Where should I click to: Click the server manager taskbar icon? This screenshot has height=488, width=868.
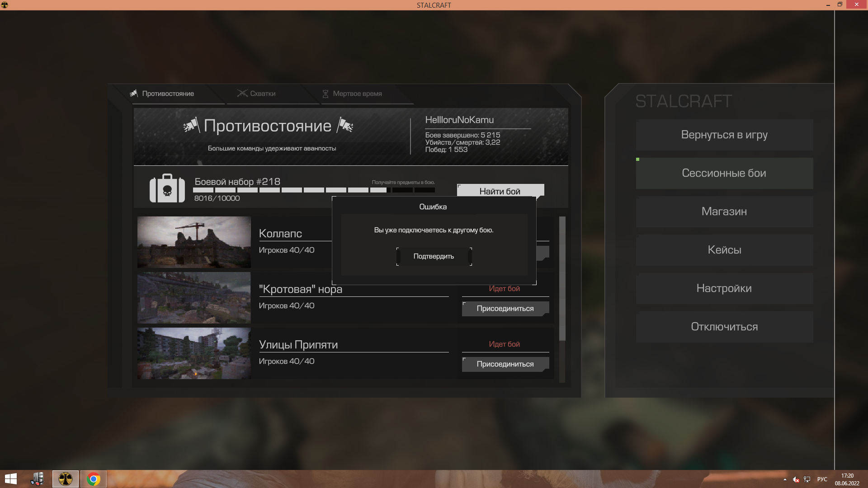pos(38,479)
